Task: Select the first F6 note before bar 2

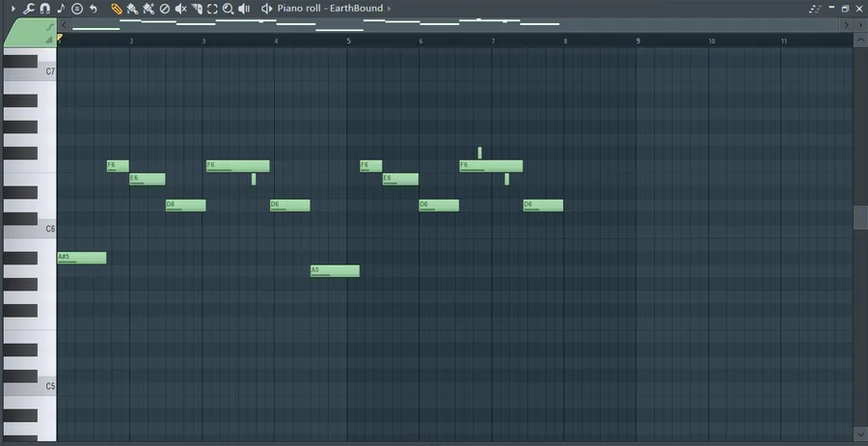Action: (118, 166)
